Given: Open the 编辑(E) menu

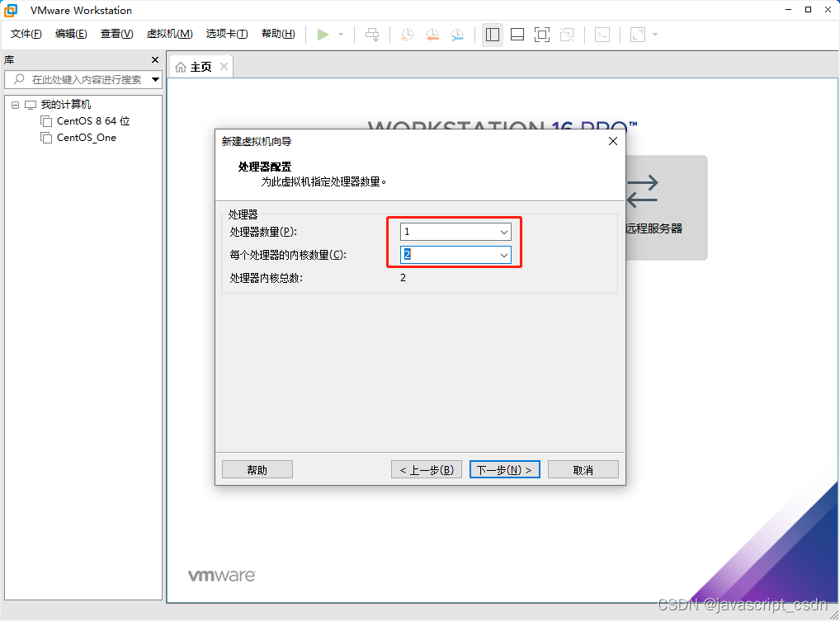Looking at the screenshot, I should tap(71, 34).
